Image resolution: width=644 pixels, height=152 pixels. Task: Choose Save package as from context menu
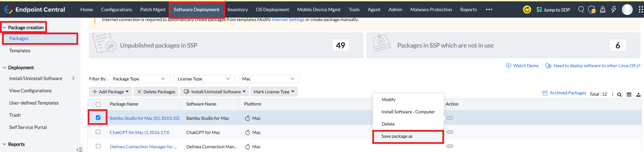pyautogui.click(x=397, y=136)
